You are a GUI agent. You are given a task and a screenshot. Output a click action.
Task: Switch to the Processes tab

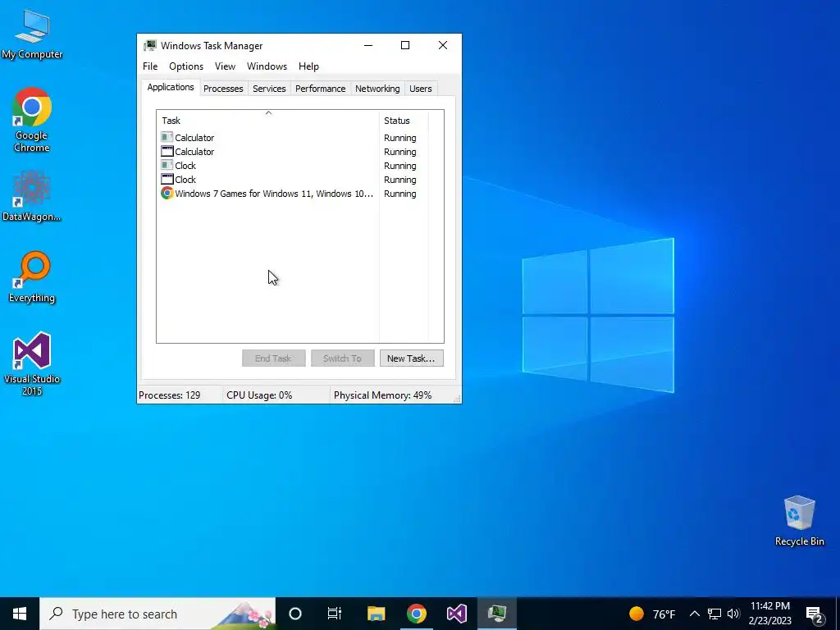pos(223,89)
